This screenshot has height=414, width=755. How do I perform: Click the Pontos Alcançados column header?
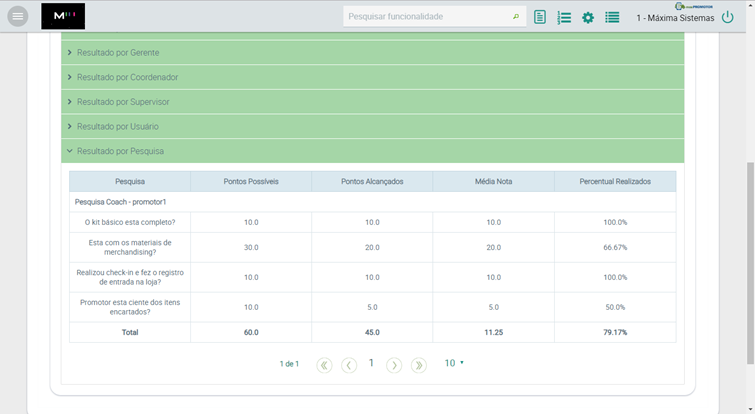point(372,181)
